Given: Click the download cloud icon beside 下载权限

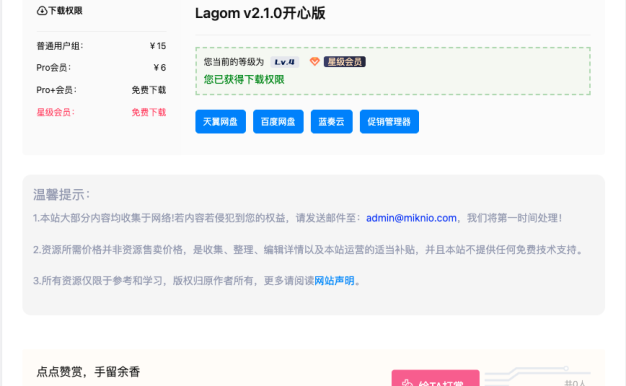Looking at the screenshot, I should click(x=42, y=11).
